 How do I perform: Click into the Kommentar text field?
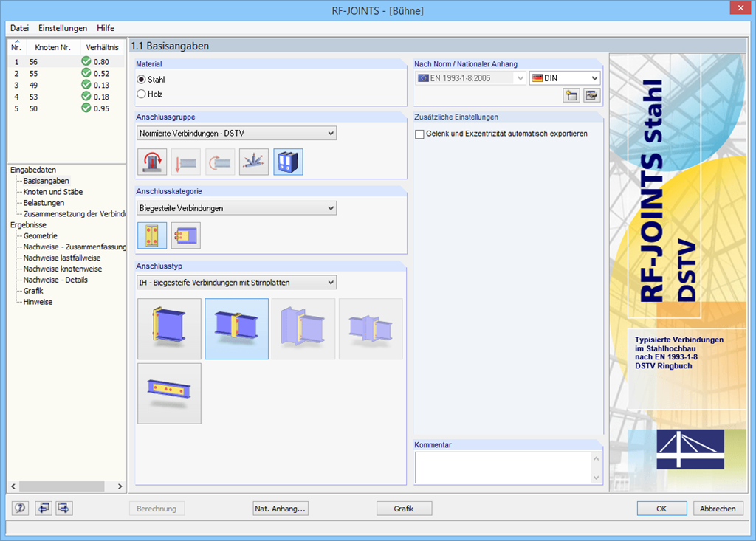coord(504,467)
